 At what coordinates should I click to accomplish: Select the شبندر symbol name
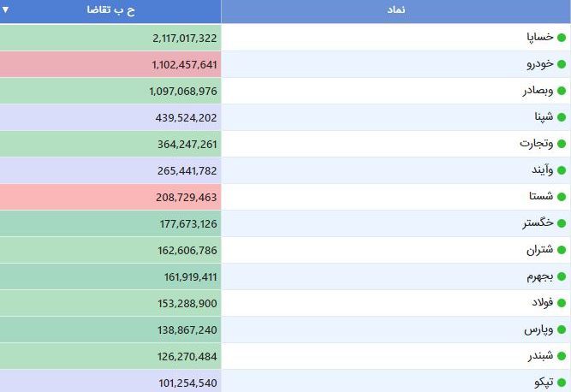pyautogui.click(x=541, y=355)
